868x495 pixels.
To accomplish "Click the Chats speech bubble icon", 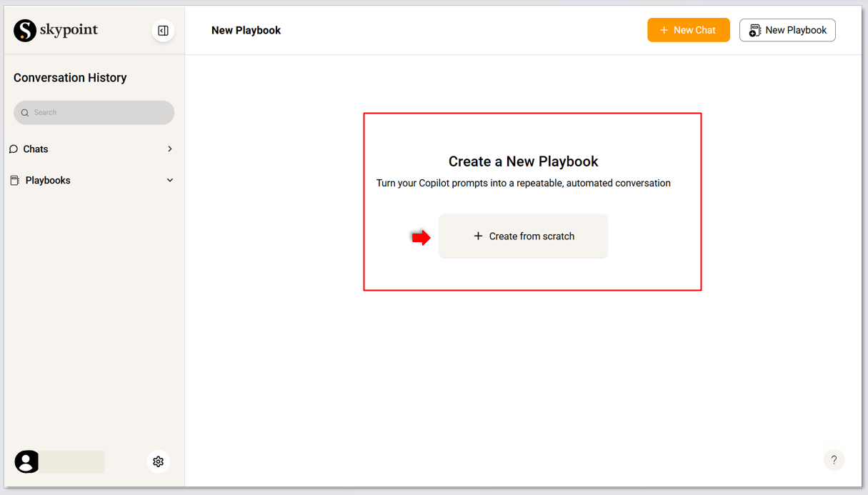I will [x=14, y=149].
